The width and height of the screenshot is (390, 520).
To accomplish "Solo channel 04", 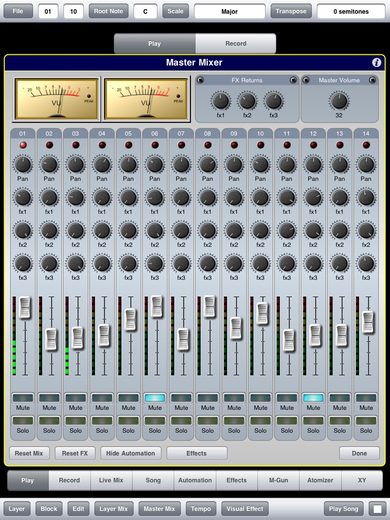I will click(102, 421).
